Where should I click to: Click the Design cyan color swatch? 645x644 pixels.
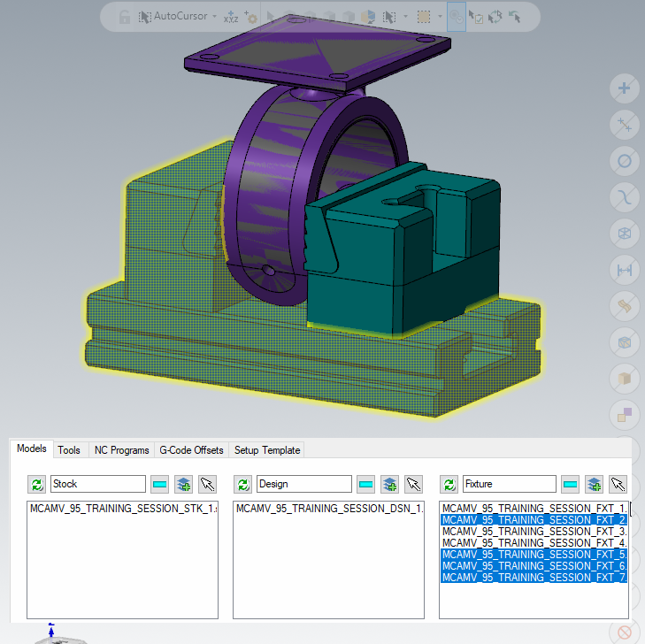pyautogui.click(x=365, y=484)
